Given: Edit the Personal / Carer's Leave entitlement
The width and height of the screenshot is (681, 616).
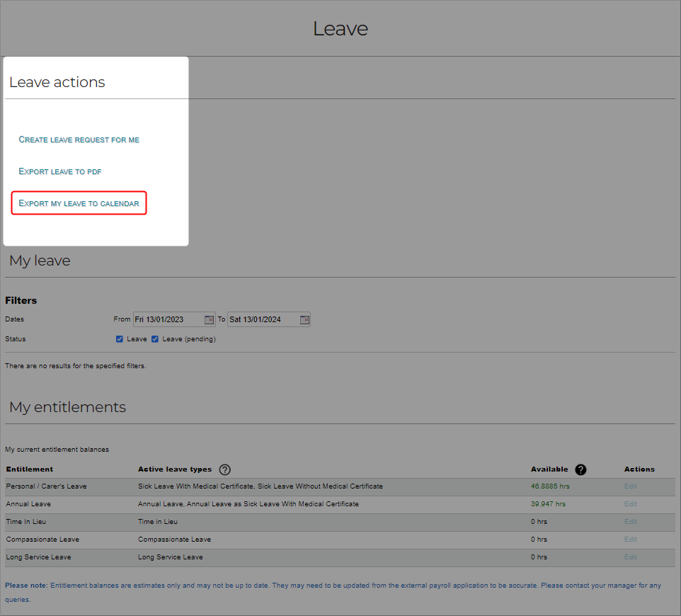Looking at the screenshot, I should point(630,486).
